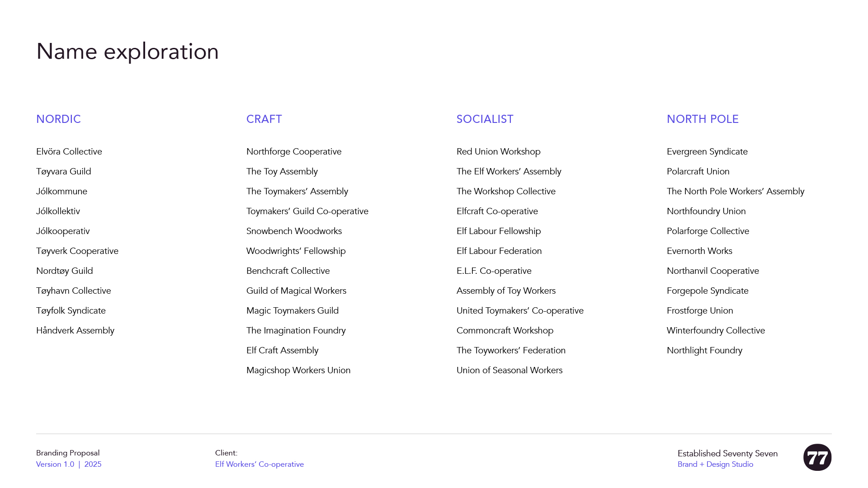Select Northforge Cooperative in the Craft list
The image size is (868, 488).
click(294, 151)
